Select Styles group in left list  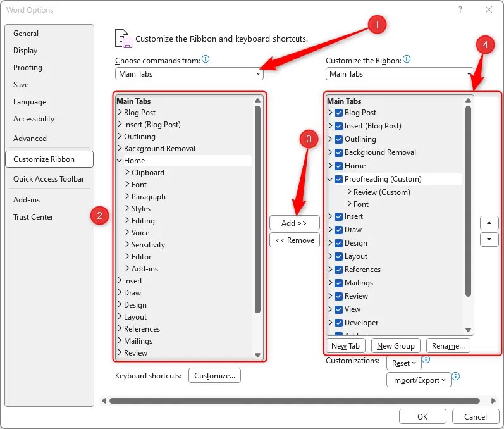[x=141, y=209]
